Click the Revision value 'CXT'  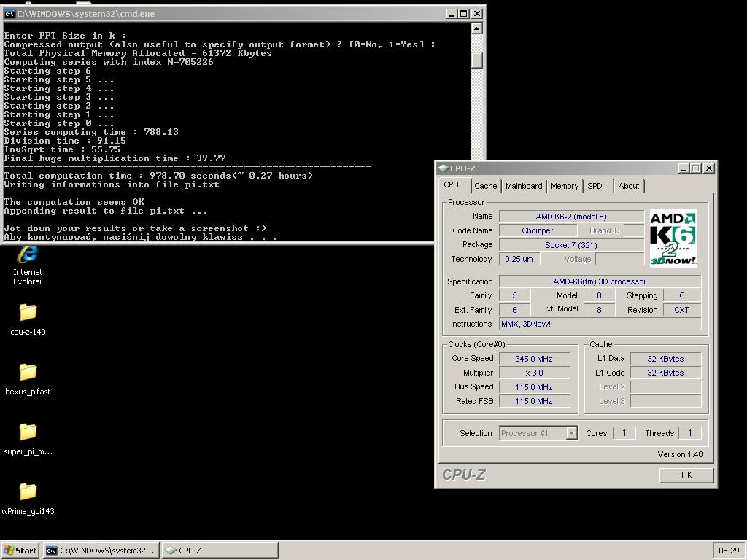(682, 310)
